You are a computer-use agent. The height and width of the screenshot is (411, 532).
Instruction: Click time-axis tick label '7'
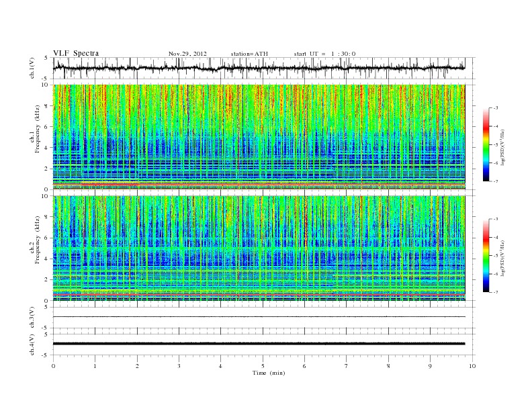point(347,366)
